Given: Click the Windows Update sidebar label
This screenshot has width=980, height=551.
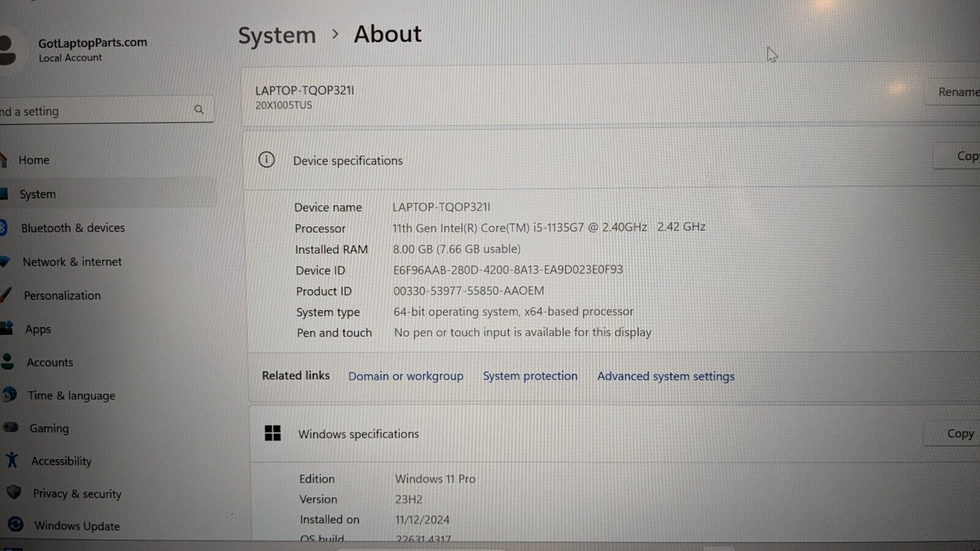Looking at the screenshot, I should coord(77,526).
